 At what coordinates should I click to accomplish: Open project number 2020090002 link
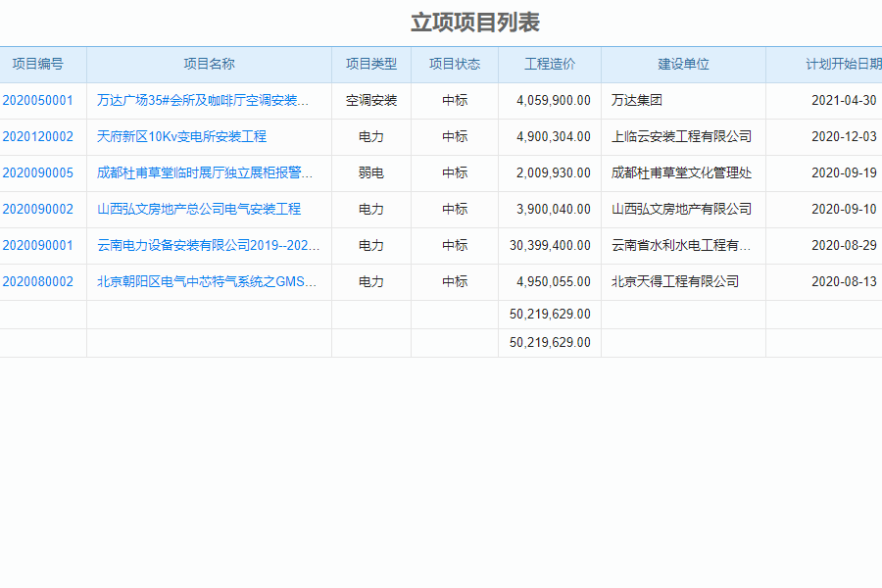point(37,210)
